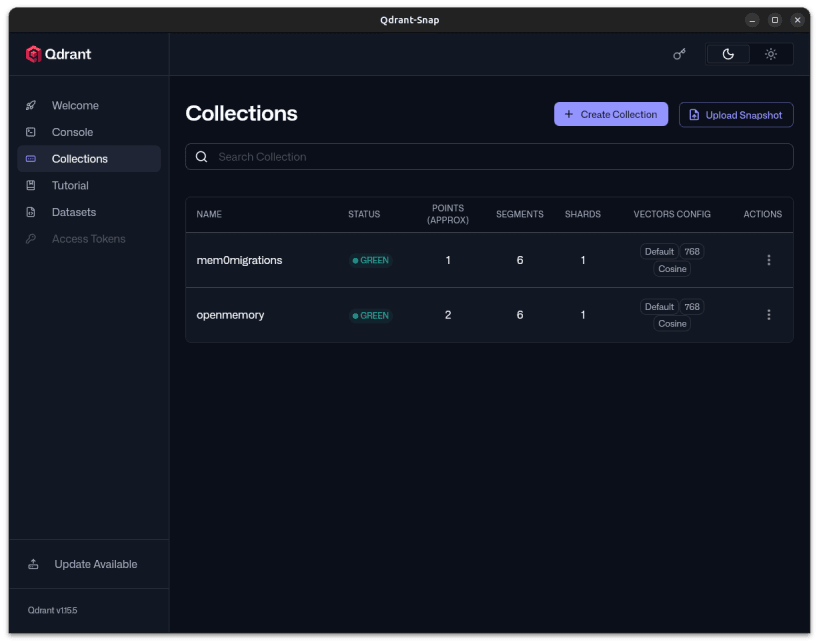Viewport: 819px width, 644px height.
Task: Click GREEN status badge of mem0migrations
Action: (x=370, y=260)
